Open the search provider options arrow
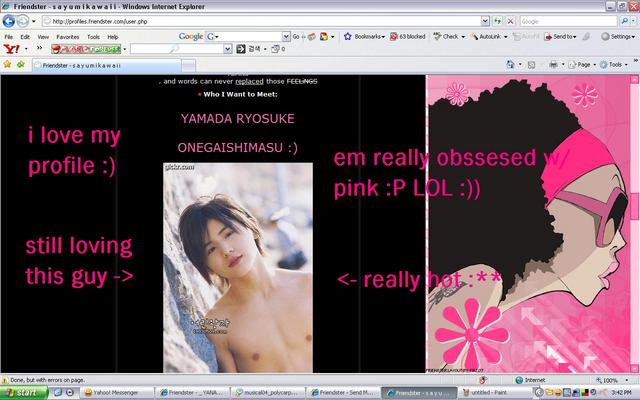Viewport: 640px width, 400px height. tap(633, 21)
